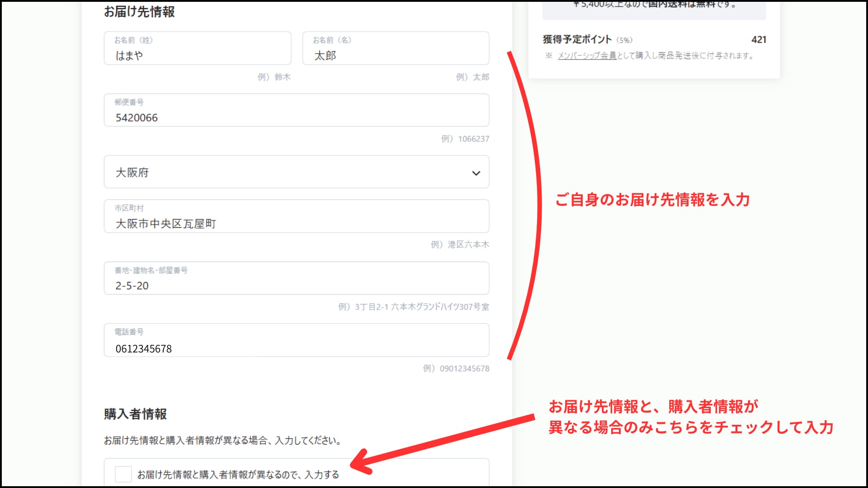Click the お届け先情報と購入者情報が異なるので label text
The image size is (868, 488).
point(238,474)
